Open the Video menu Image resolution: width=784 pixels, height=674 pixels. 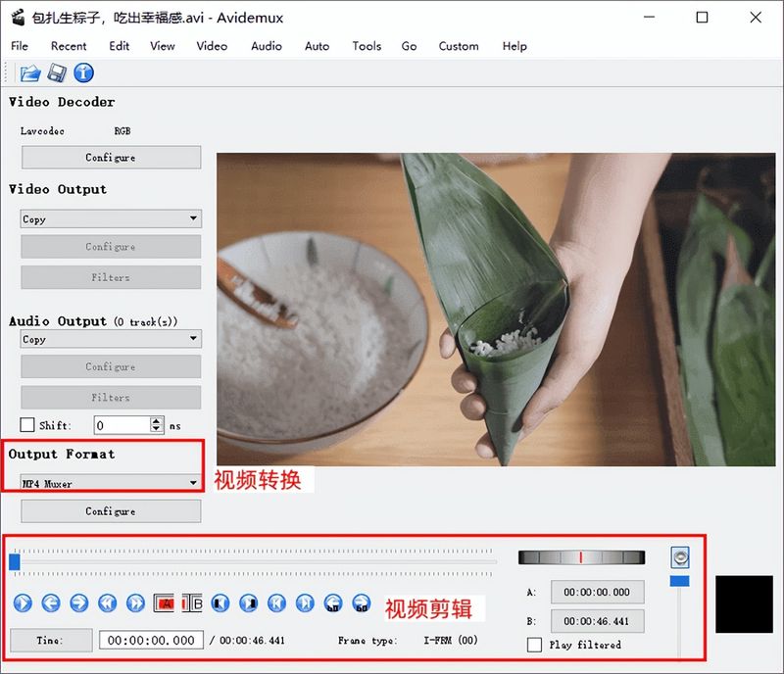(212, 46)
